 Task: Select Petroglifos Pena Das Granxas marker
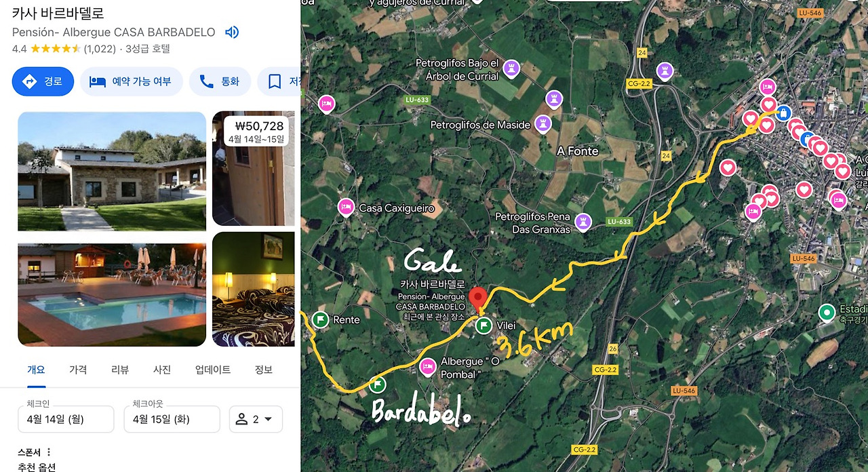pos(583,222)
